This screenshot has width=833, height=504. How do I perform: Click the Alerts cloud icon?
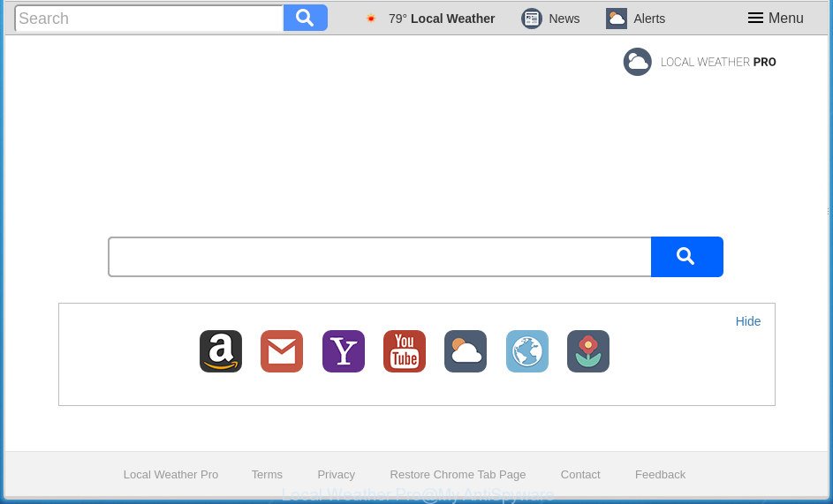[617, 19]
